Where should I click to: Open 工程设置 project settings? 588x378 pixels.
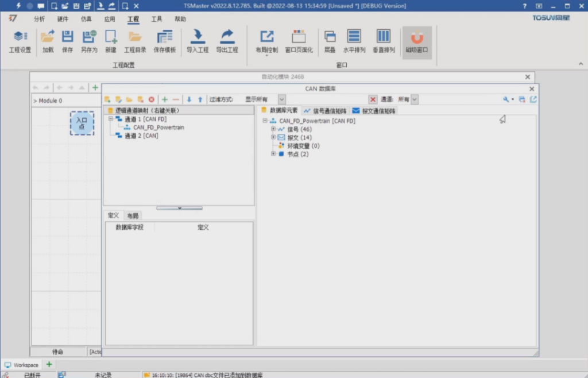(20, 40)
